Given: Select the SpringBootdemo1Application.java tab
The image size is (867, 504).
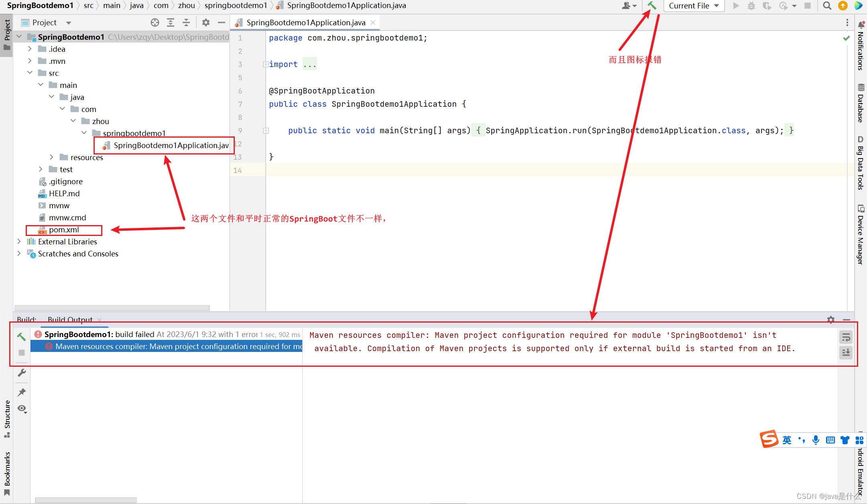Looking at the screenshot, I should click(303, 22).
